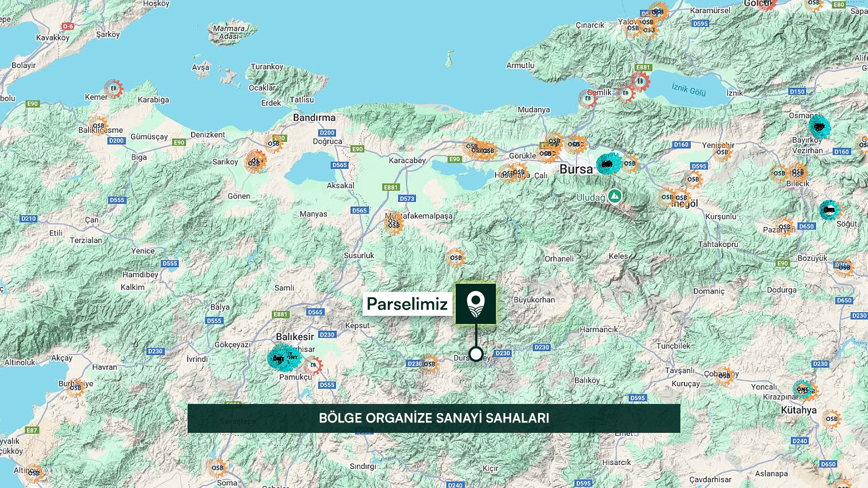The width and height of the screenshot is (868, 488).
Task: Click the red EB marker at Gemlik
Action: point(588,98)
